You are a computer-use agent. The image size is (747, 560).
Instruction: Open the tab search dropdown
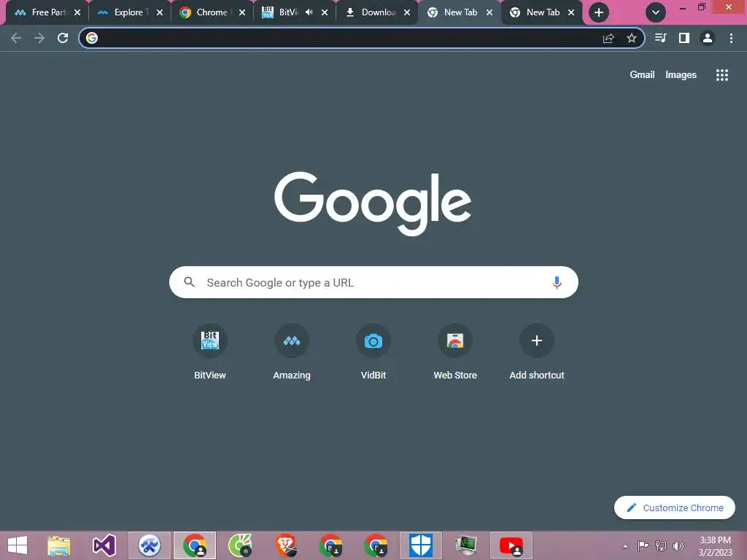656,12
